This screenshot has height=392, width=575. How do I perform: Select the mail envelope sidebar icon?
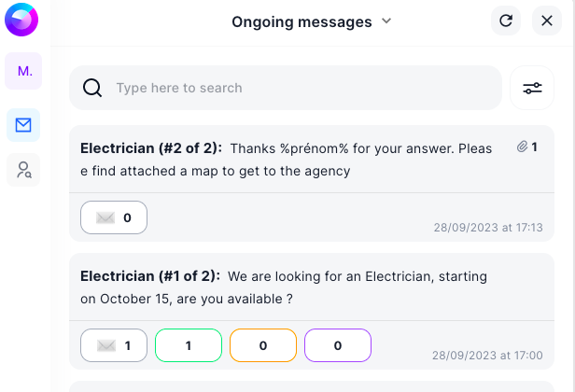[x=23, y=125]
